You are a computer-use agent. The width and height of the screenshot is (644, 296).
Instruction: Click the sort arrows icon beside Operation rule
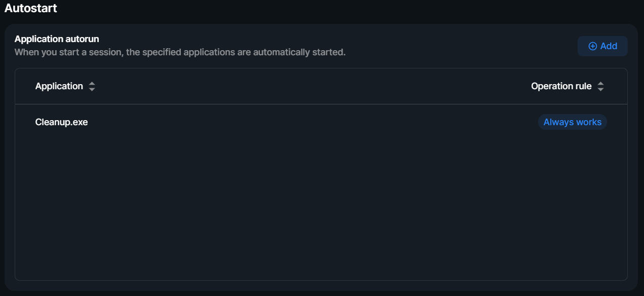point(600,87)
